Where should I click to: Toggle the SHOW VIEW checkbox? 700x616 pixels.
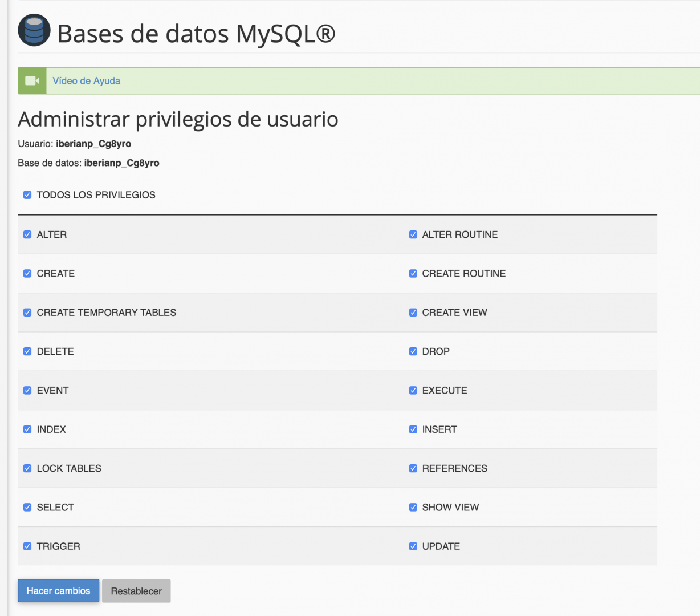(x=413, y=508)
